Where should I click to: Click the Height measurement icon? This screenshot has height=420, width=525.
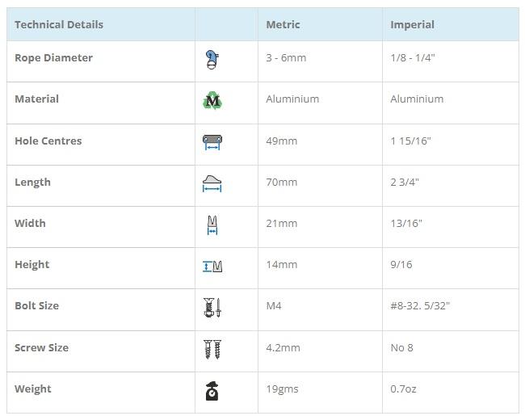click(212, 266)
